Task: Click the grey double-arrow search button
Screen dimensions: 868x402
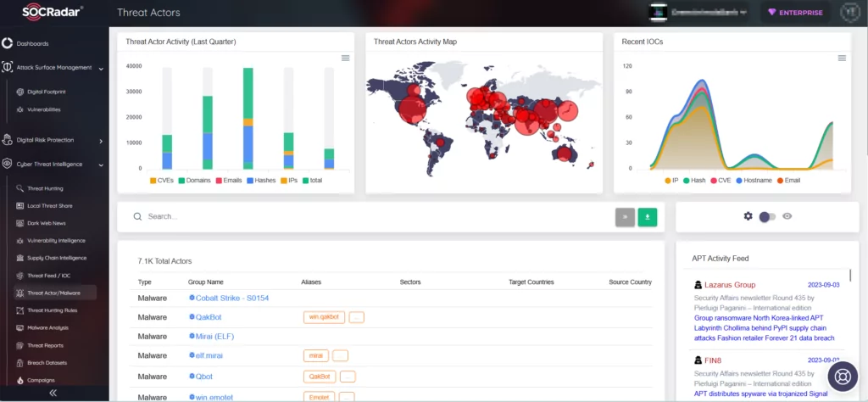Action: tap(625, 217)
